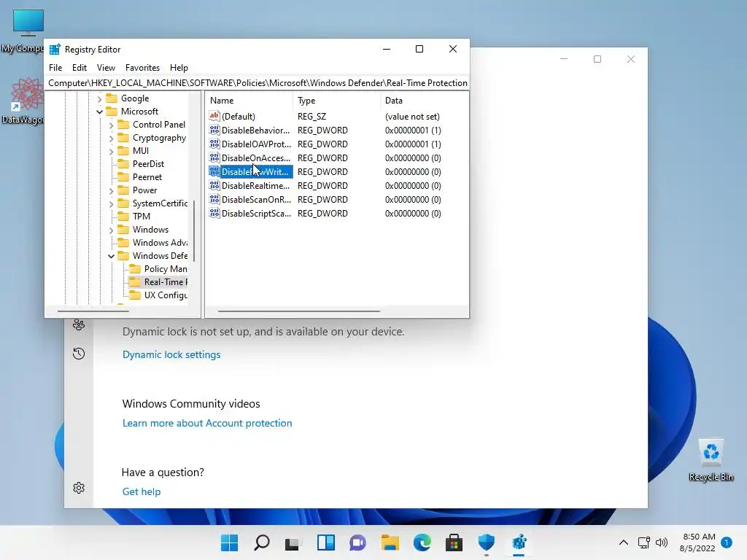Select the Google folder icon in tree
Screen dimensions: 747x560
point(112,98)
